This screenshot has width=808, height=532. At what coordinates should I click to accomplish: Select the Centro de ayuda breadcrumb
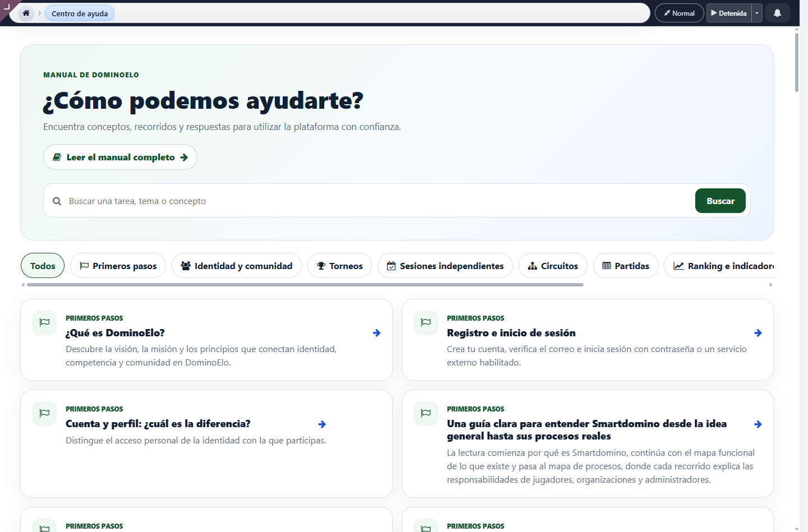[80, 13]
